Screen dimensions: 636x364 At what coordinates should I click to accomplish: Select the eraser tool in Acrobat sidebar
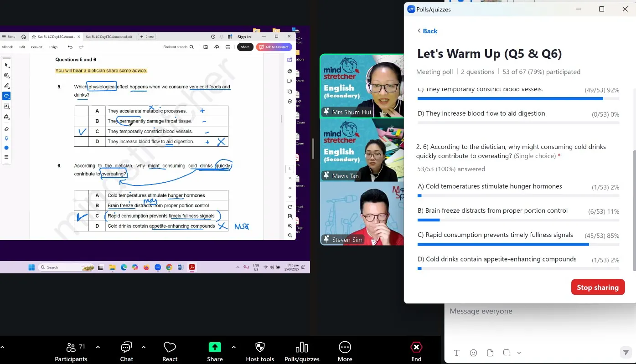pos(6,129)
